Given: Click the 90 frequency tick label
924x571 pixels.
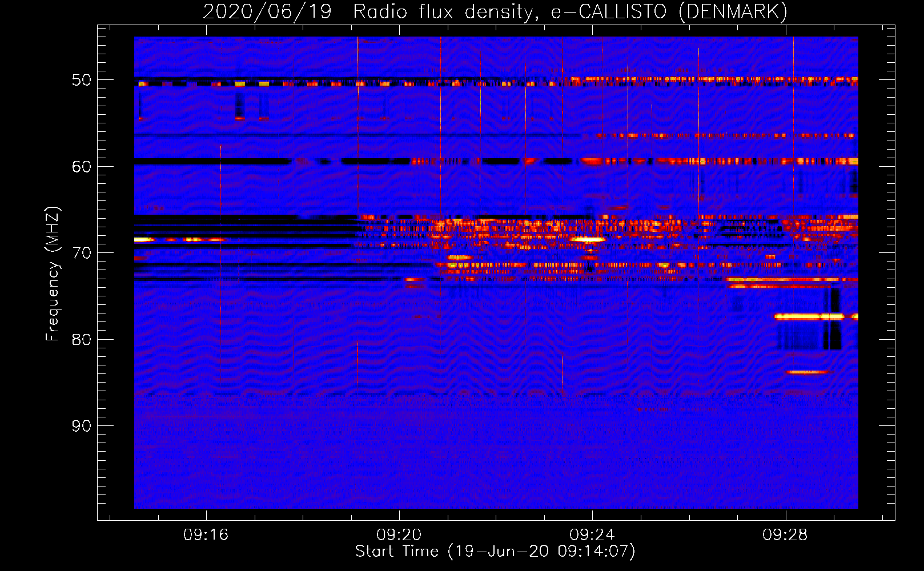Looking at the screenshot, I should click(82, 426).
